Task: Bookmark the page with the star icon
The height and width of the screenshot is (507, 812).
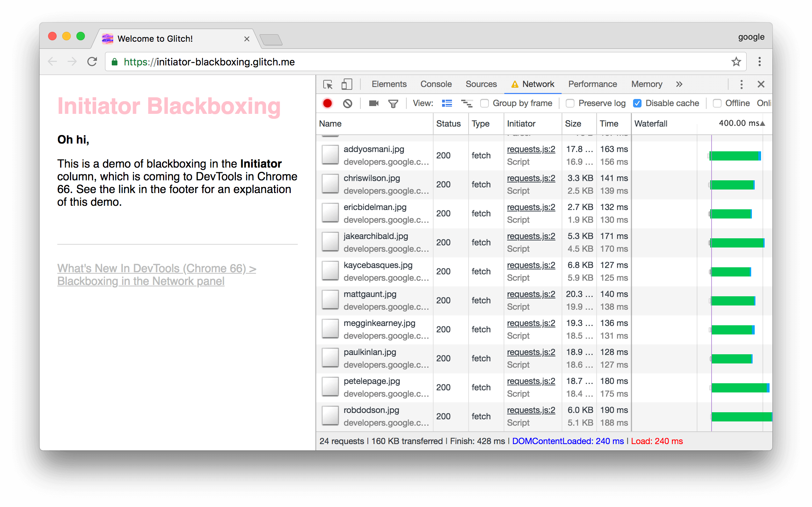Action: (736, 62)
